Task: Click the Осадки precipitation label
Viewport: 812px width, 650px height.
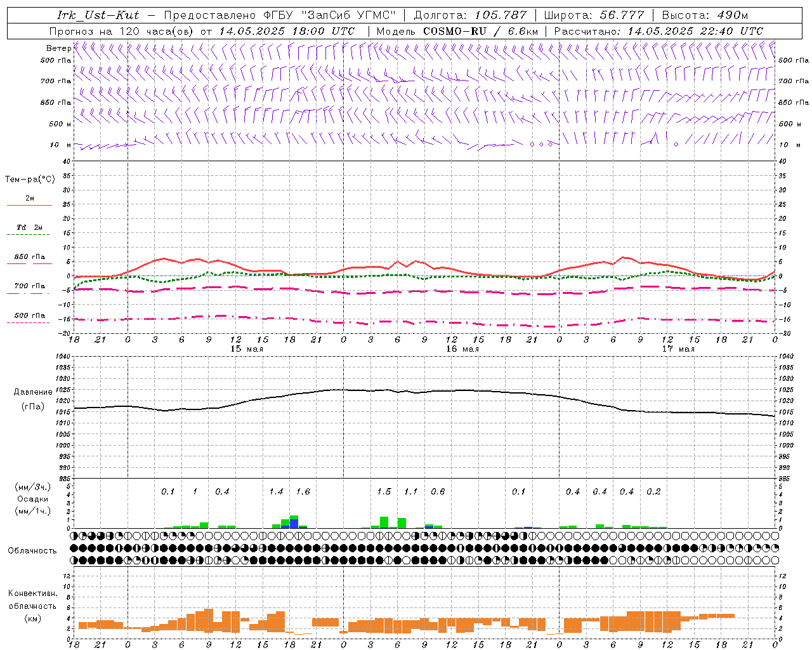Action: coord(32,499)
